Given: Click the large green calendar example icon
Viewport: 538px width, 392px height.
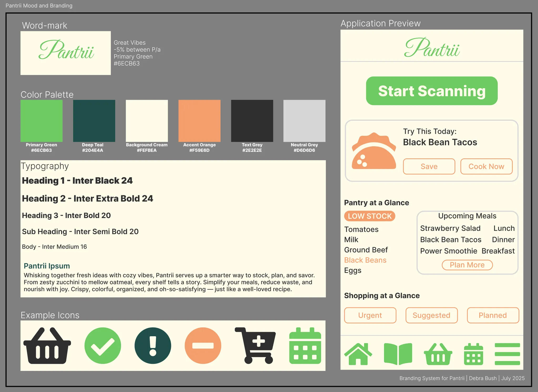Looking at the screenshot, I should pyautogui.click(x=305, y=346).
